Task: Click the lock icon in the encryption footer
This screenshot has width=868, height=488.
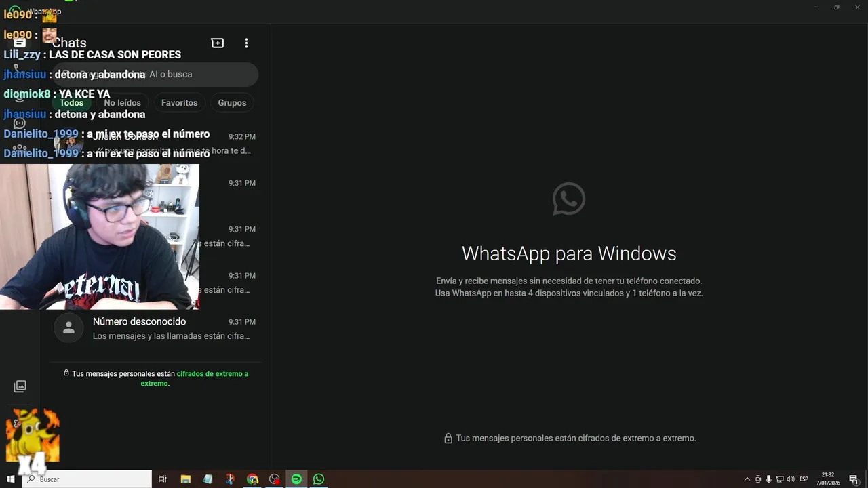Action: point(448,439)
